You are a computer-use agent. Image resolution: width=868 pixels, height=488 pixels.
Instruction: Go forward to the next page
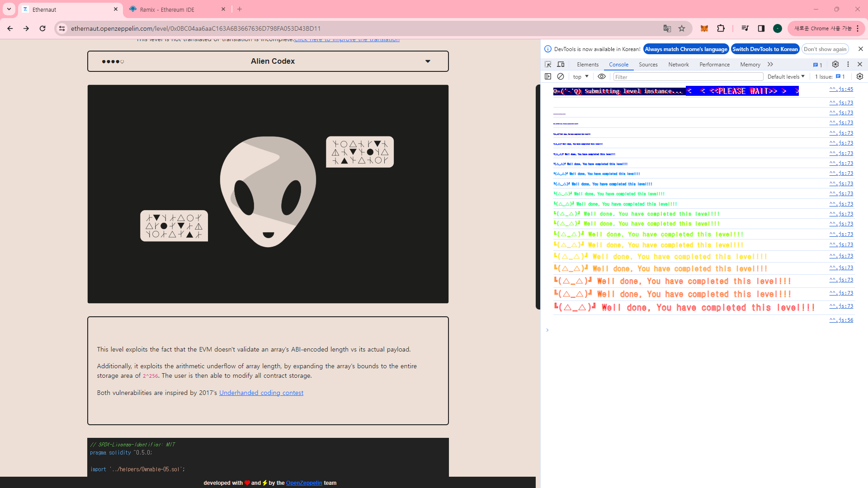coord(26,28)
